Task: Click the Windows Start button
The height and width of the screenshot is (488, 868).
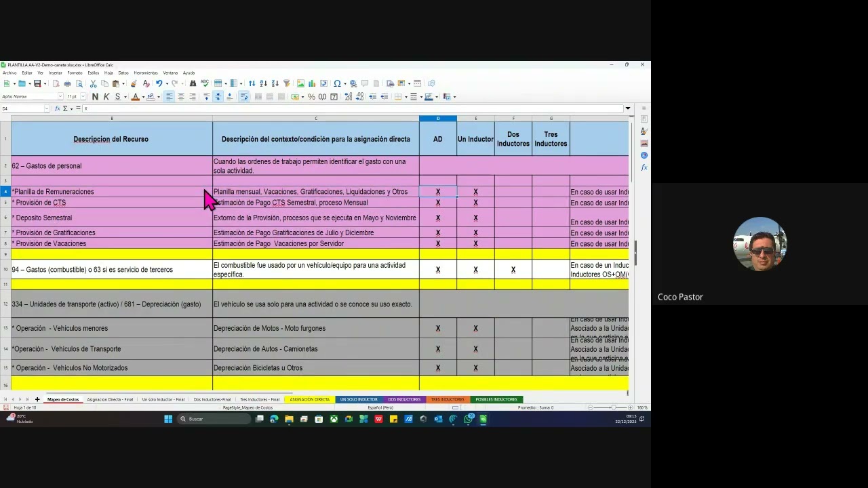Action: [x=168, y=419]
